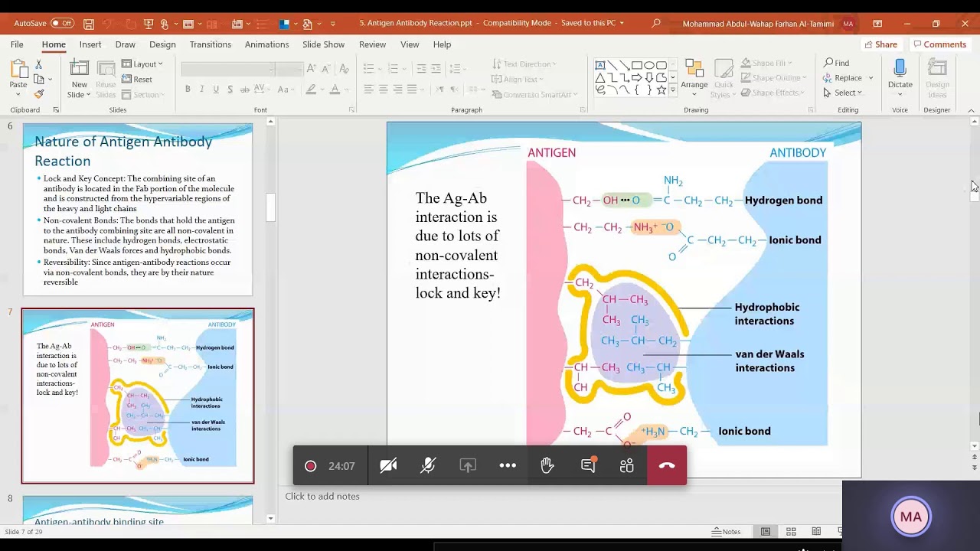Click the slide thumbnail pane scrollbar
This screenshot has width=980, height=551.
tap(270, 208)
